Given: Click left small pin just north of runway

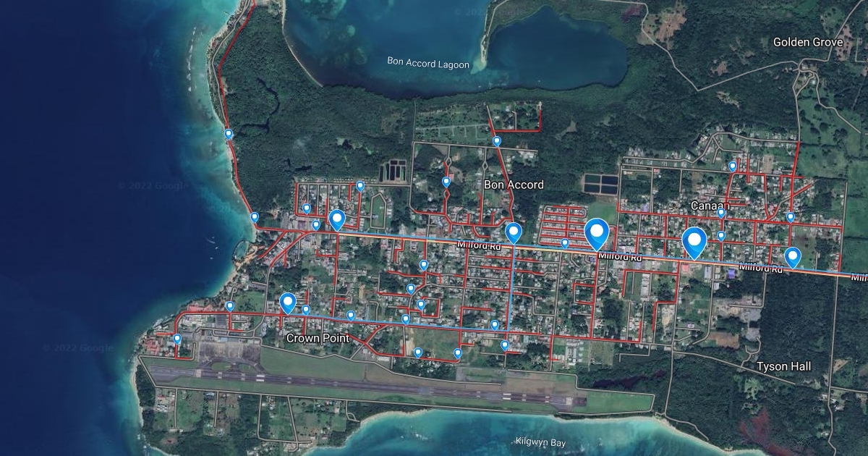Looking at the screenshot, I should coord(418,352).
